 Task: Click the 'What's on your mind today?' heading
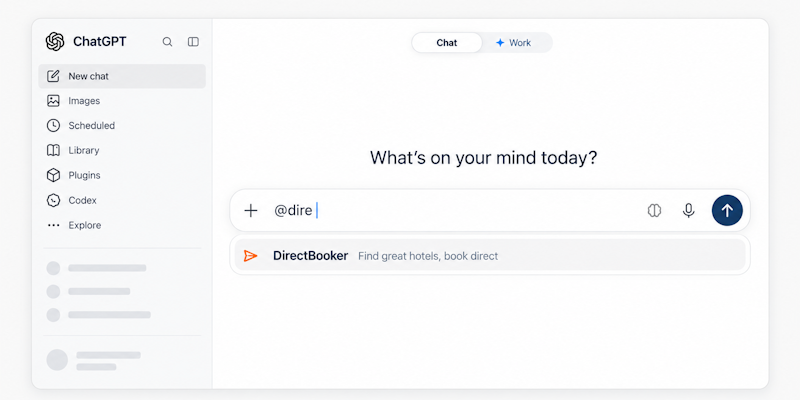(483, 158)
